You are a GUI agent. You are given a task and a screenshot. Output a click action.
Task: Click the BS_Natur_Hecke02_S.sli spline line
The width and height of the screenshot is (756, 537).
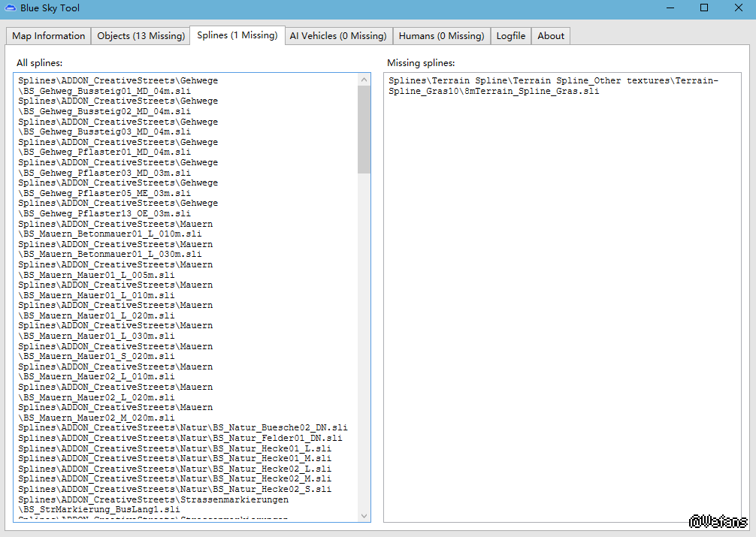point(174,489)
